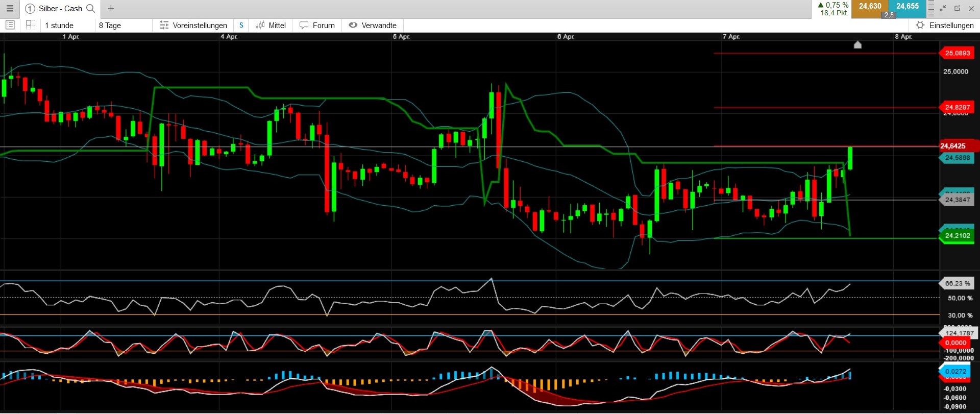Open the Verwandte related instruments menu

(379, 25)
